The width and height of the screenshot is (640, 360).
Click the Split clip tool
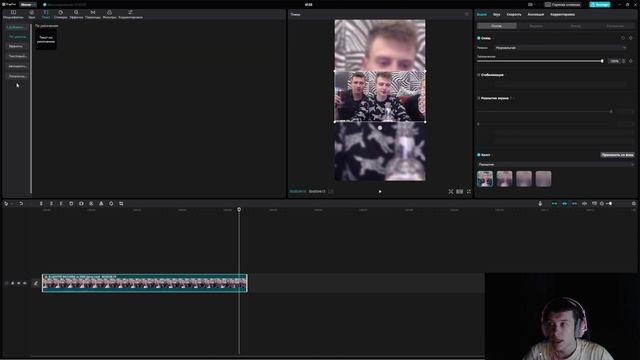(x=41, y=203)
